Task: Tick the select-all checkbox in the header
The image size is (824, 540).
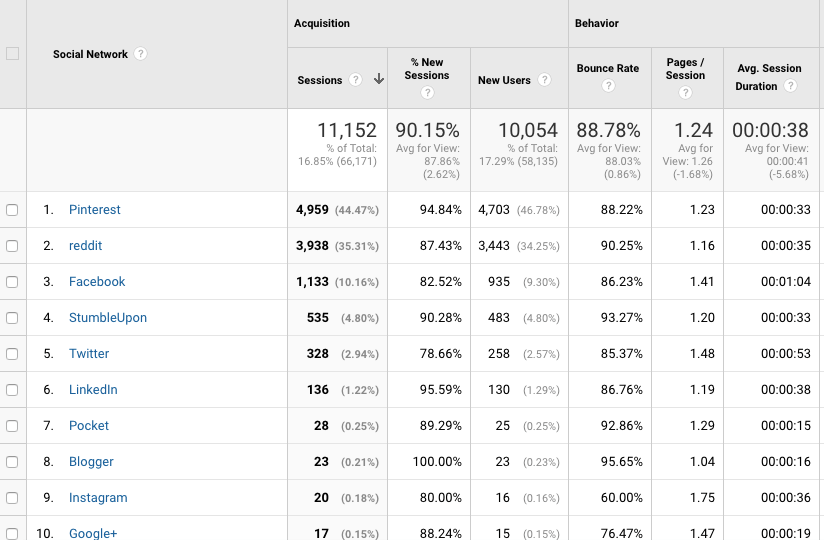Action: [x=12, y=54]
